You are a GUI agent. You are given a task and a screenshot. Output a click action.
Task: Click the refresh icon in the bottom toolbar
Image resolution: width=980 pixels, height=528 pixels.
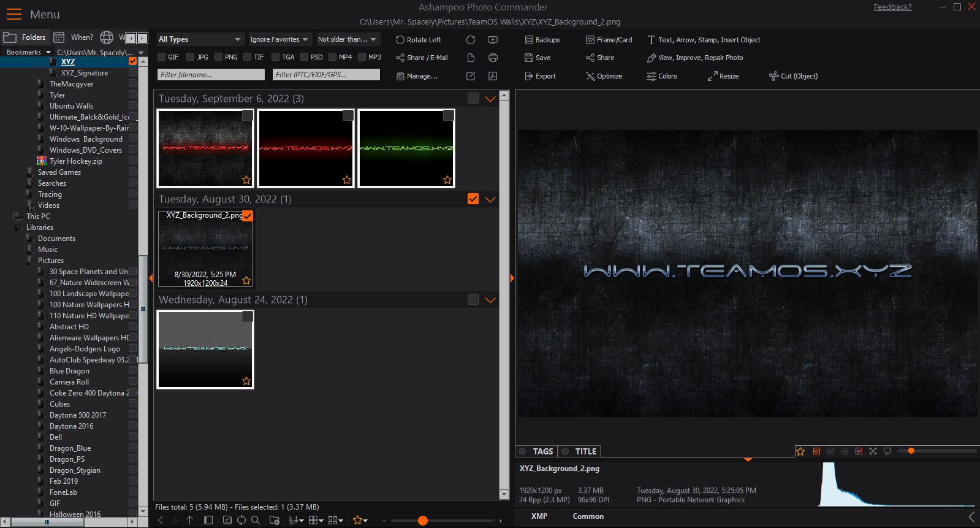(x=241, y=520)
